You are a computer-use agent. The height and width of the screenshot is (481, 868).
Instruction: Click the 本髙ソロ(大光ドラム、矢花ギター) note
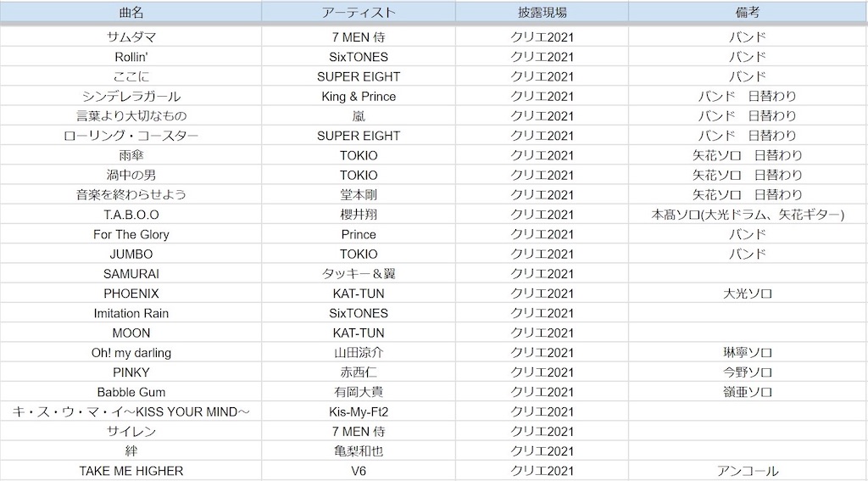(748, 215)
